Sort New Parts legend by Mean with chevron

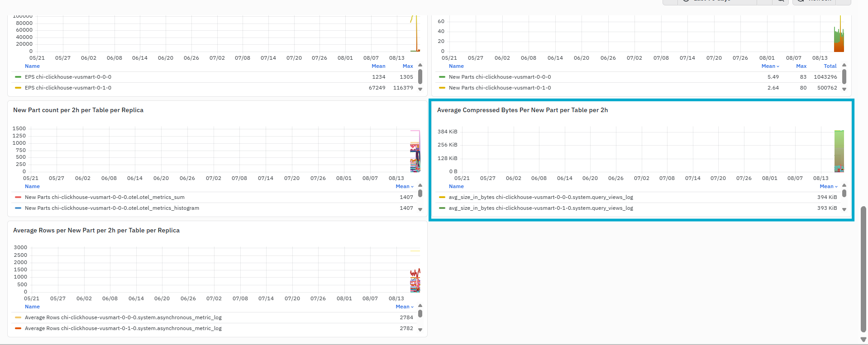770,66
